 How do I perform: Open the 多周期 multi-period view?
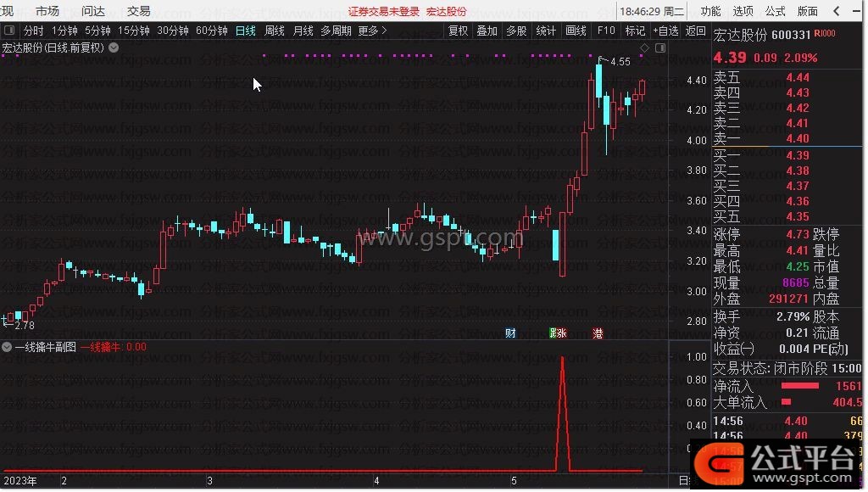[x=336, y=31]
